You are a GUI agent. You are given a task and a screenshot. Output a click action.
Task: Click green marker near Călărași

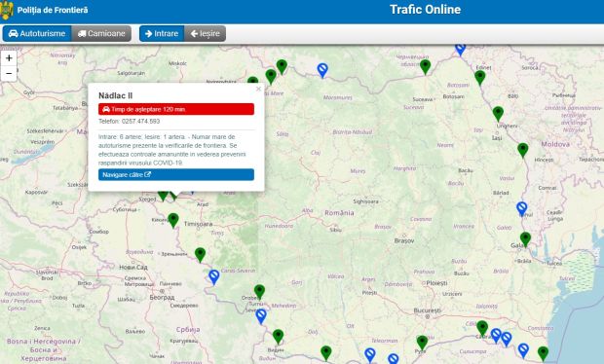[482, 328]
